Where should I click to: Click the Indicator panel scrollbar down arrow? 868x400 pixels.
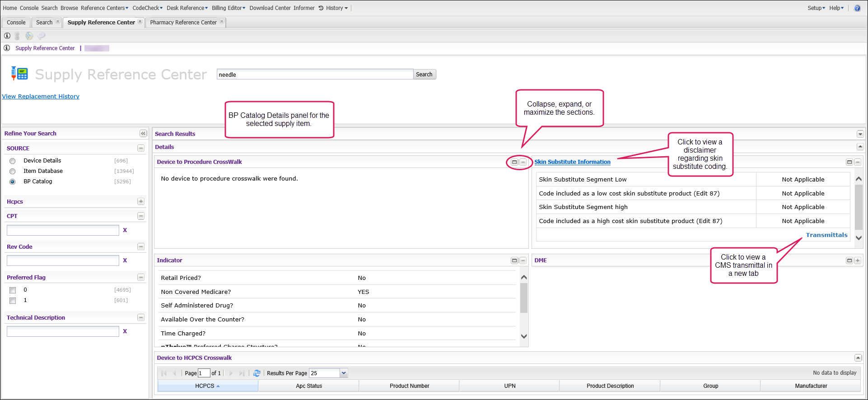[524, 336]
